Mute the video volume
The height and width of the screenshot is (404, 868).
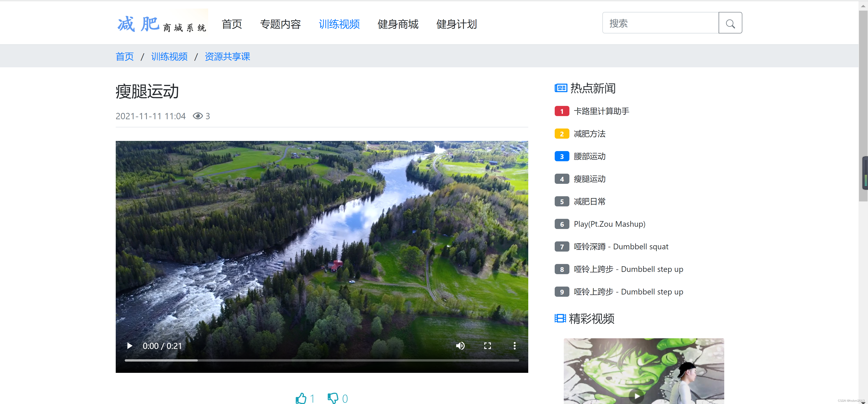pyautogui.click(x=460, y=346)
